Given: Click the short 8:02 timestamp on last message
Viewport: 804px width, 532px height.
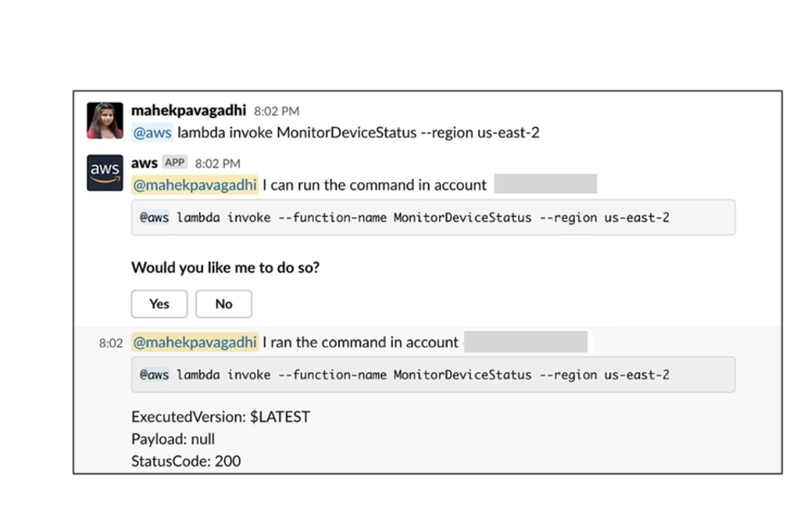Looking at the screenshot, I should click(x=111, y=343).
